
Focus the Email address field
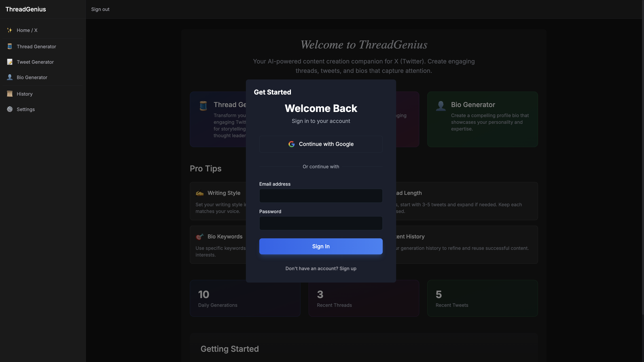pyautogui.click(x=321, y=196)
